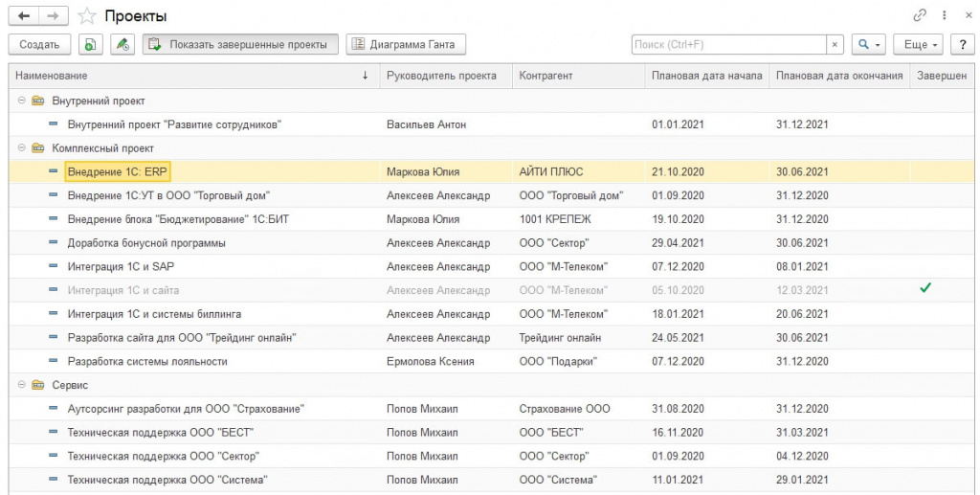Copy the link using the chain icon
The image size is (980, 495).
[923, 16]
